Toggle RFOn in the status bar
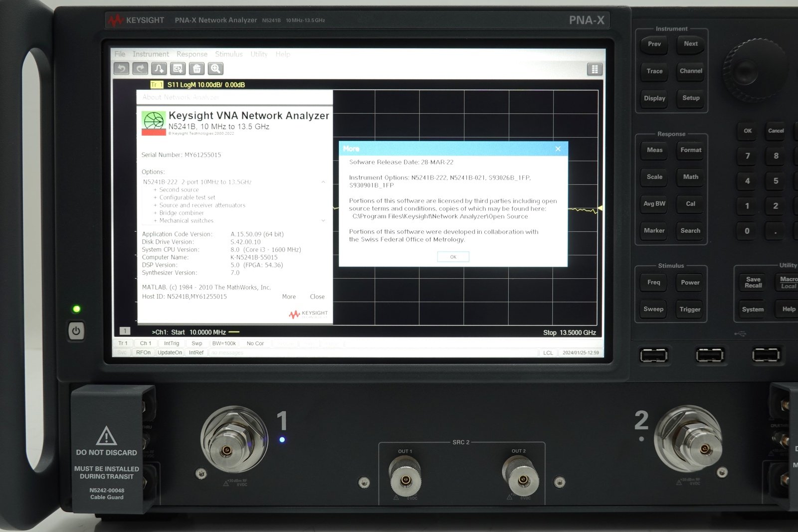 [143, 353]
